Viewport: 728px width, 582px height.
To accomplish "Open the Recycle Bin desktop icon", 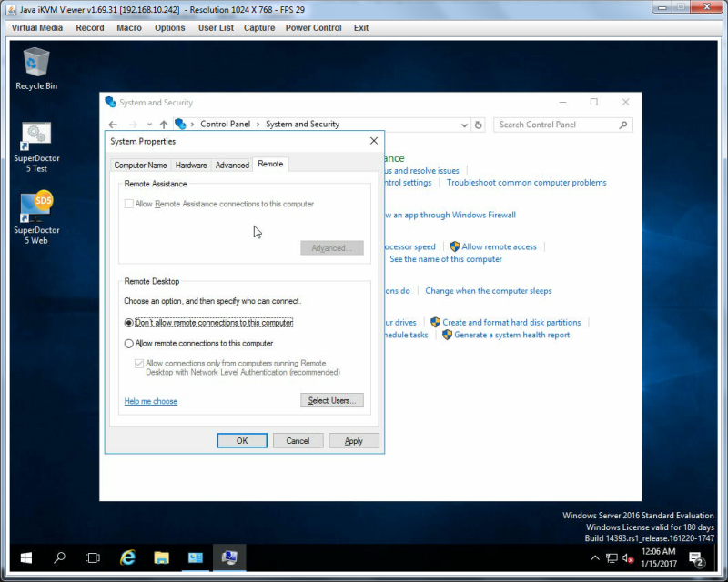I will click(x=36, y=69).
